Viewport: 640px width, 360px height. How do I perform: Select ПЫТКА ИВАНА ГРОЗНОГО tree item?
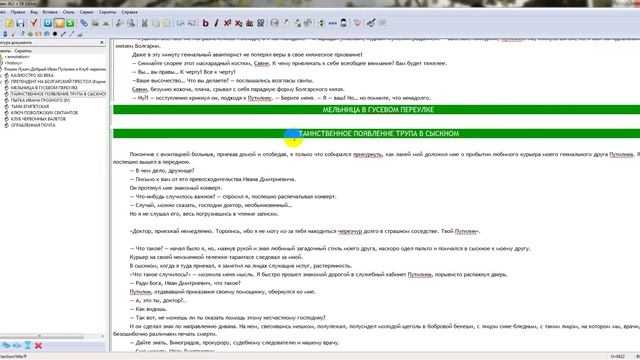[x=40, y=100]
